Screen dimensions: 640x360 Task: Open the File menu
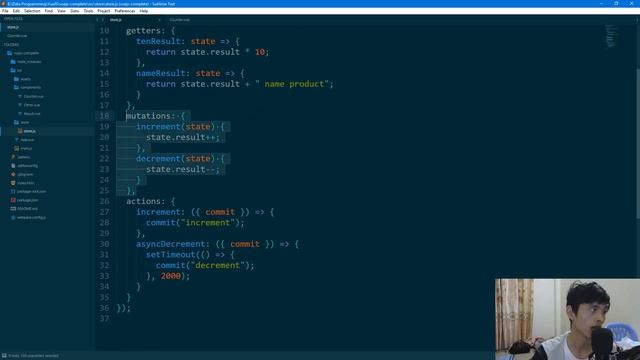(5, 11)
